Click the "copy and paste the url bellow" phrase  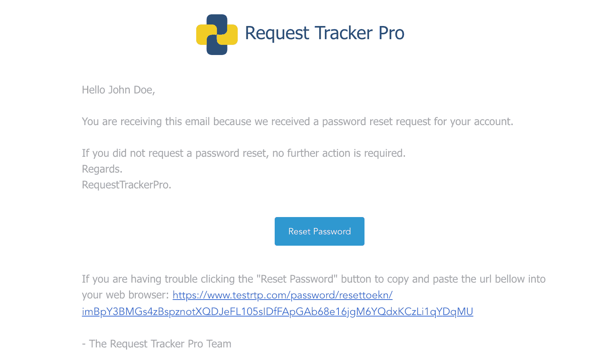click(x=456, y=279)
